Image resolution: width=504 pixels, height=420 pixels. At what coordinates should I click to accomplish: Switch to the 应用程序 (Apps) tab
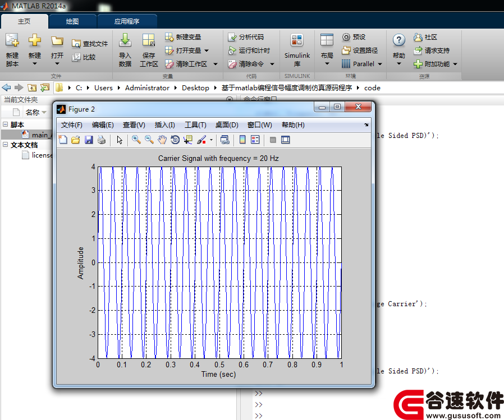point(127,21)
